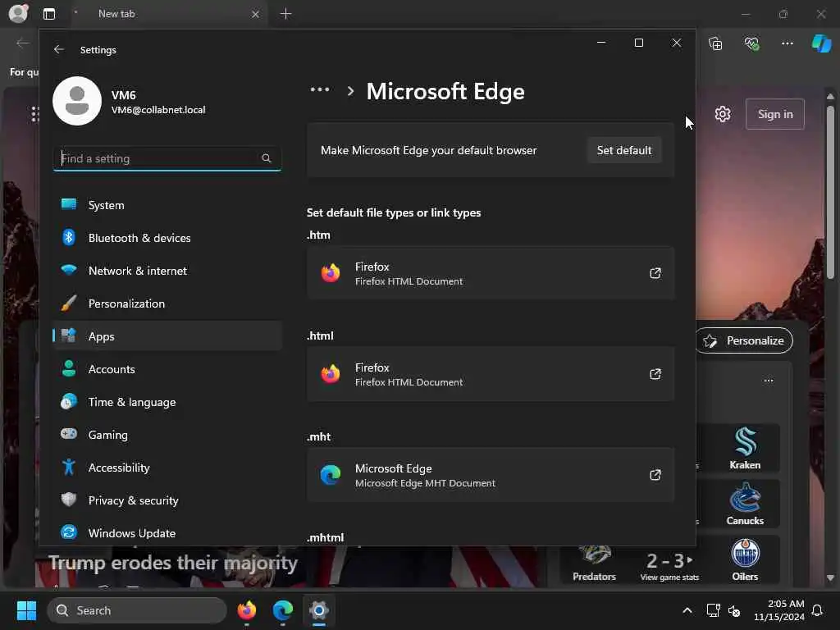Close the New tab browser tab
The image size is (840, 630).
point(256,15)
